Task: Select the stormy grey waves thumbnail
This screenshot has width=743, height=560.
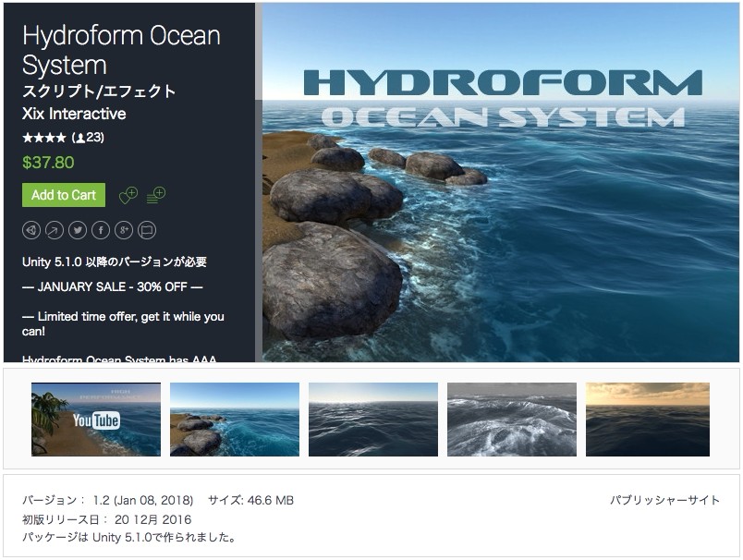Action: tap(512, 420)
